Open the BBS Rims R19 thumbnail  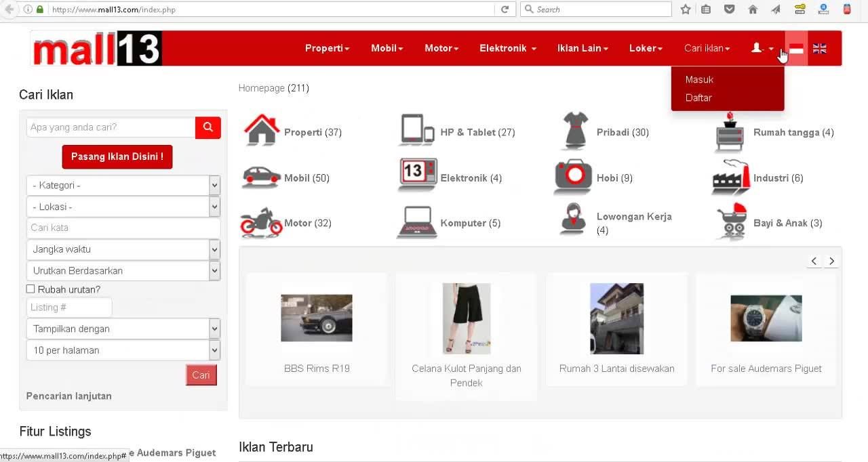pos(317,318)
